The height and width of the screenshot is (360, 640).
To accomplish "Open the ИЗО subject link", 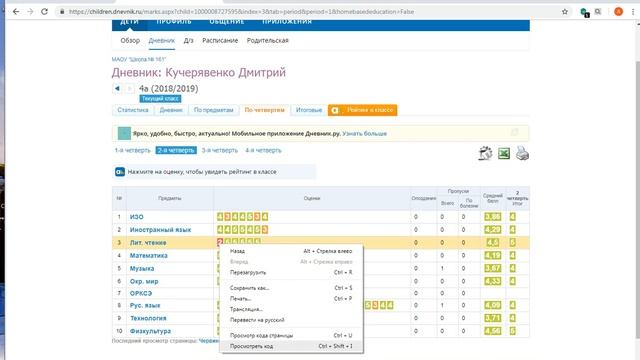I will [137, 217].
